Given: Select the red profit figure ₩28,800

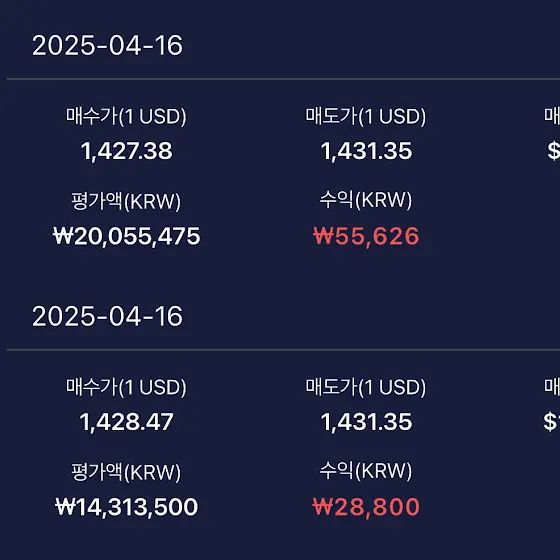Looking at the screenshot, I should pos(366,507).
